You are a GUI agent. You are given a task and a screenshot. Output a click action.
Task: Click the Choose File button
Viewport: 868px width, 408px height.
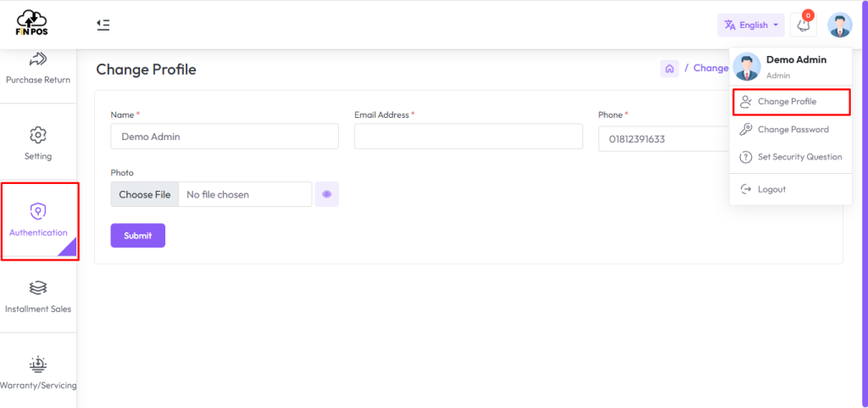pyautogui.click(x=144, y=194)
